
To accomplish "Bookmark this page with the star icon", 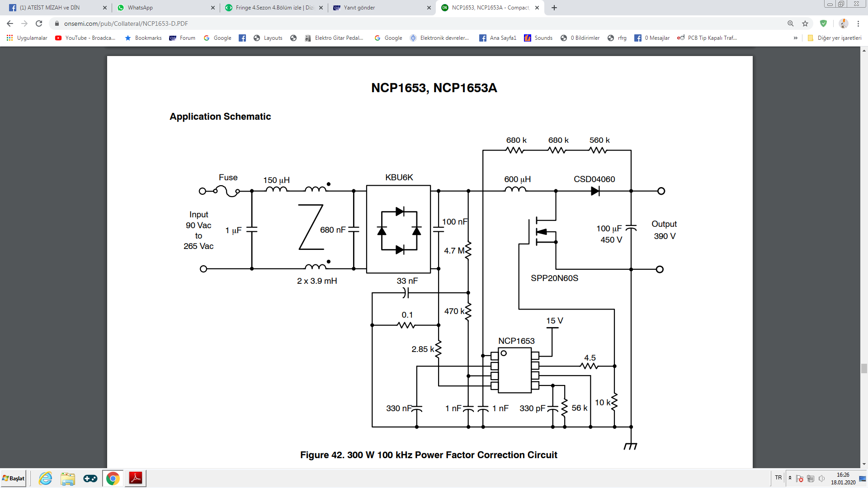I will click(805, 23).
